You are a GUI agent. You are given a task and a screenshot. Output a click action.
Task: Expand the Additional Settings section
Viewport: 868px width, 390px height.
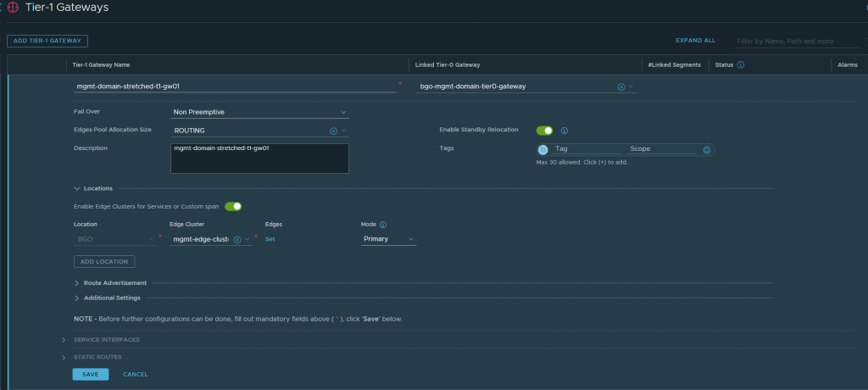pyautogui.click(x=111, y=298)
